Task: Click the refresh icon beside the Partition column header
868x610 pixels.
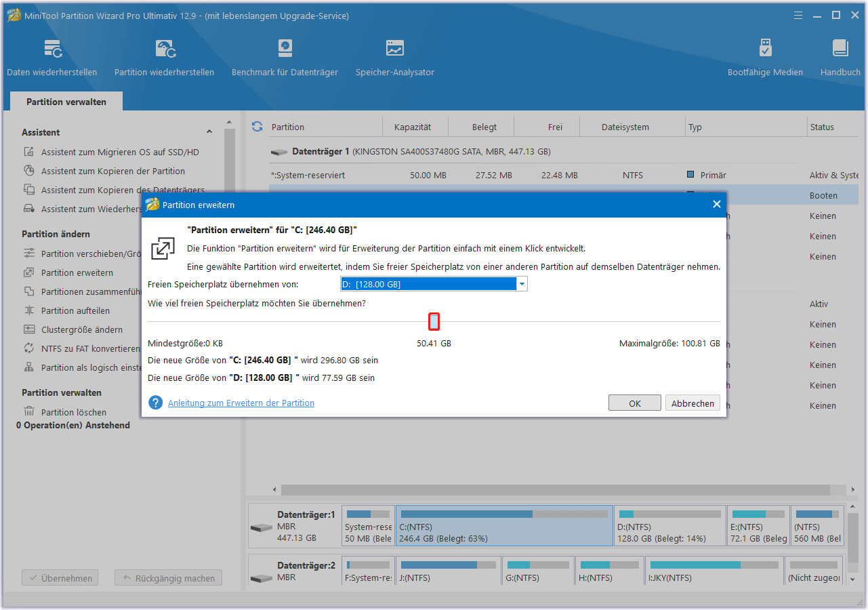Action: click(257, 127)
